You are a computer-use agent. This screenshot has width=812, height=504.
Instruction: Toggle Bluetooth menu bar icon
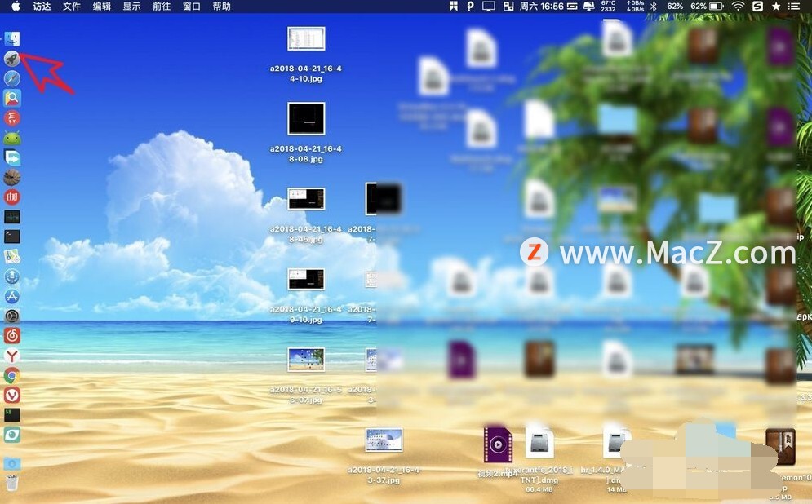[654, 7]
